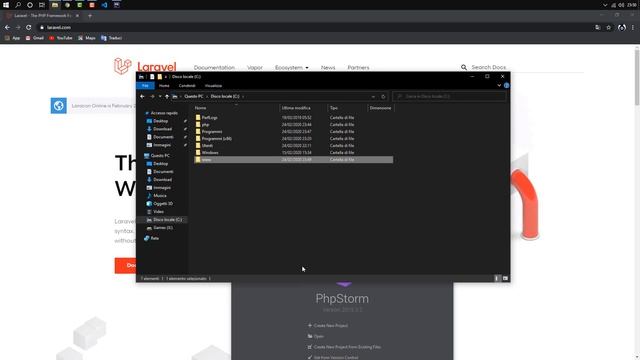Open Musica in the navigation pane
Screen dimensions: 640x360
pyautogui.click(x=160, y=196)
